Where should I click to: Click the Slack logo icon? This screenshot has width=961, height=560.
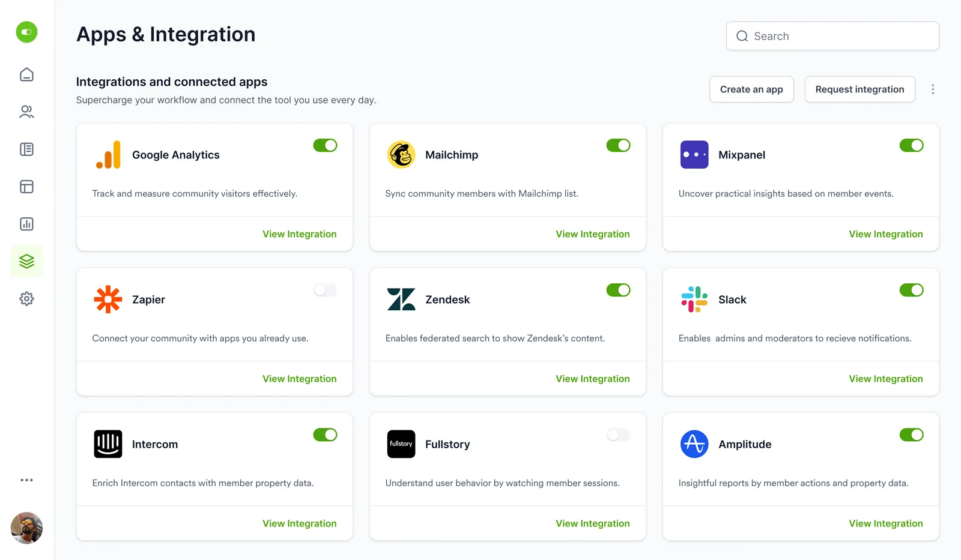694,300
